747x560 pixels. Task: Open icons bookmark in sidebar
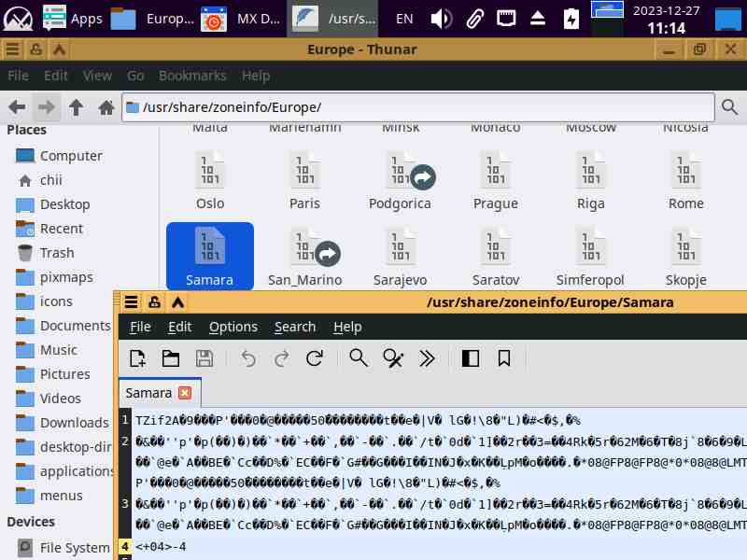[x=44, y=301]
